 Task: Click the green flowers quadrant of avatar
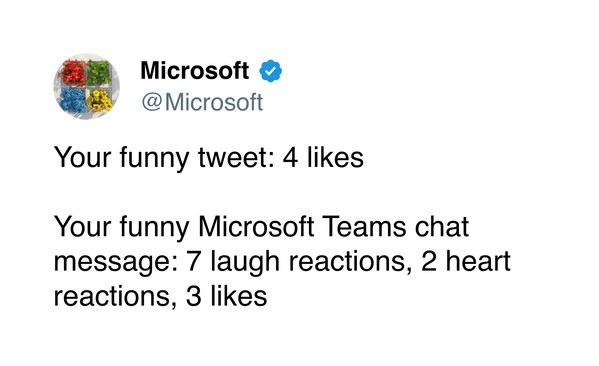pos(99,73)
